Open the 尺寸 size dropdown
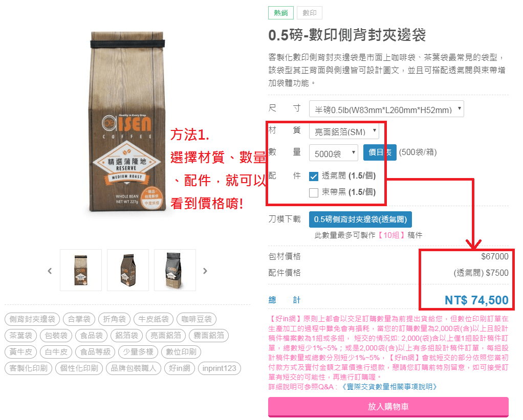Viewport: 523px width, 420px height. pos(386,109)
